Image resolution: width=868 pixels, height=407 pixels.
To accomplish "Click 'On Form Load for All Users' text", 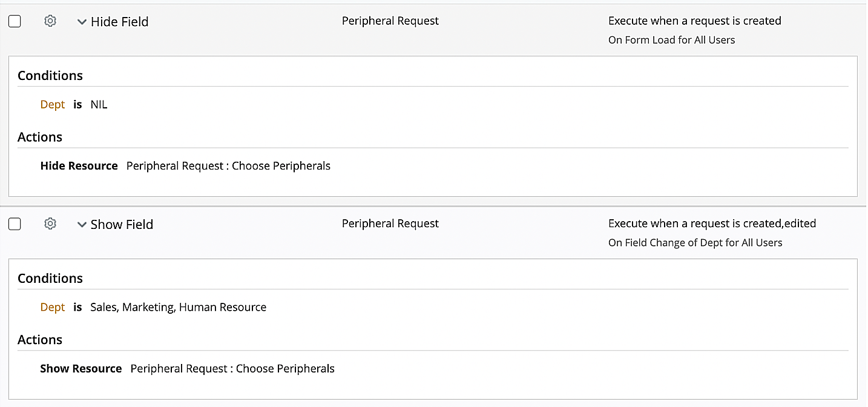I will (671, 40).
